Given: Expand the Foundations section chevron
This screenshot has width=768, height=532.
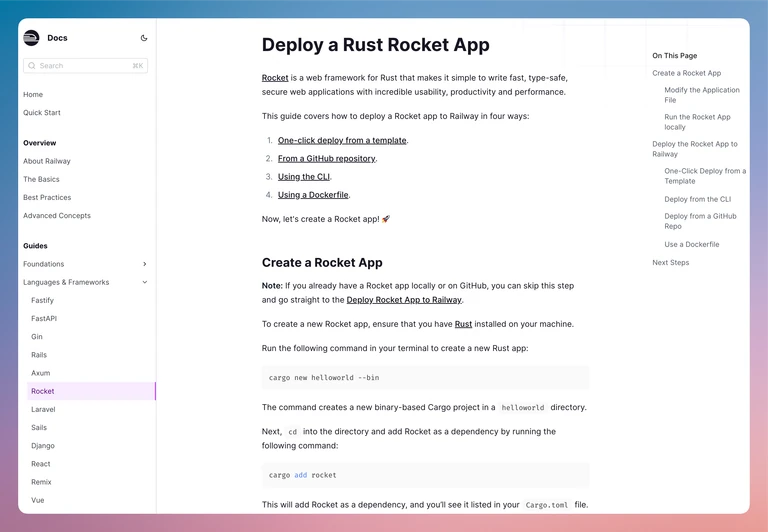Looking at the screenshot, I should [x=144, y=264].
